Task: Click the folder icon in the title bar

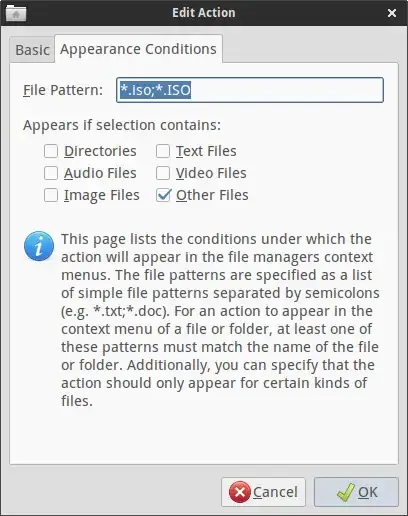Action: (16, 13)
